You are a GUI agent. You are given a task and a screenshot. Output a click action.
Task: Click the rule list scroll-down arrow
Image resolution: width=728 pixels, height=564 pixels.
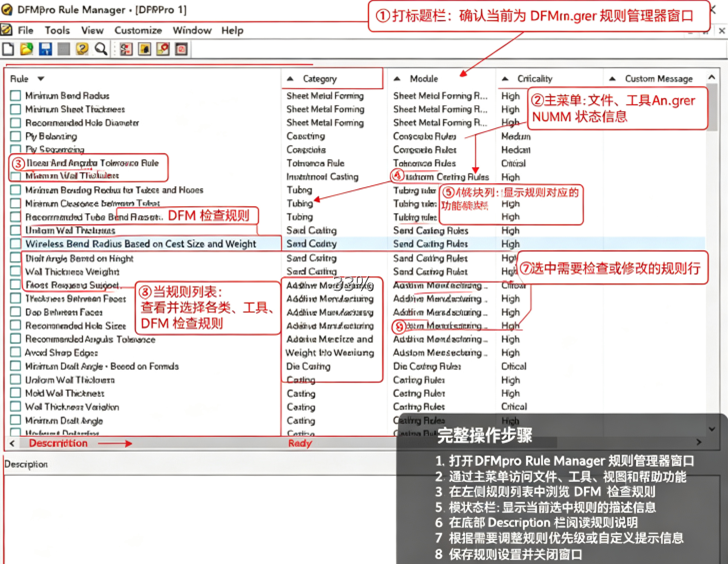(x=711, y=429)
